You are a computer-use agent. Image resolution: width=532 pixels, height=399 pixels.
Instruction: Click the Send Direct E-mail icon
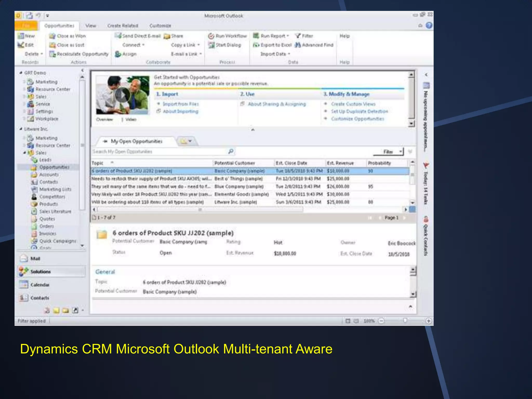click(x=118, y=36)
